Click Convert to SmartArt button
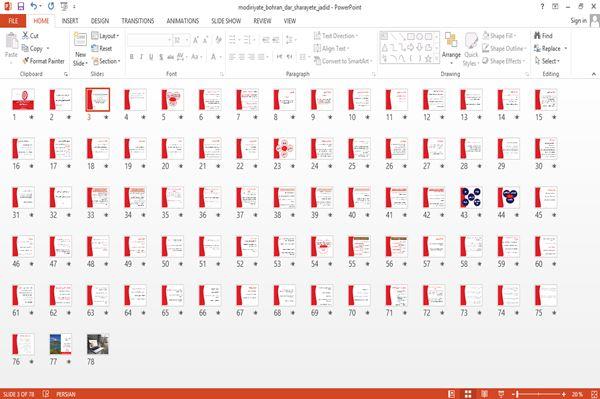The width and height of the screenshot is (600, 399). click(x=343, y=61)
